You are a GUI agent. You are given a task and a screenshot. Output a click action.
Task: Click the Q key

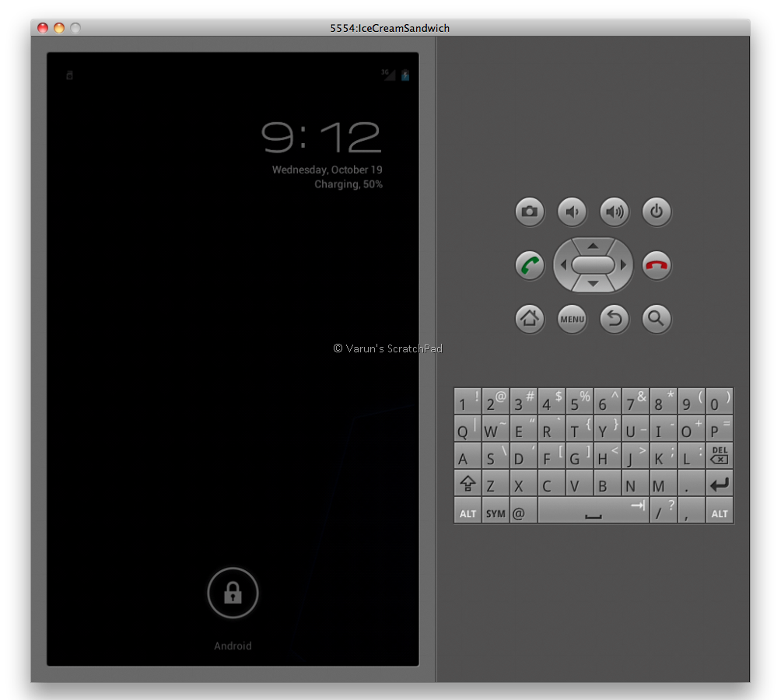click(x=468, y=429)
